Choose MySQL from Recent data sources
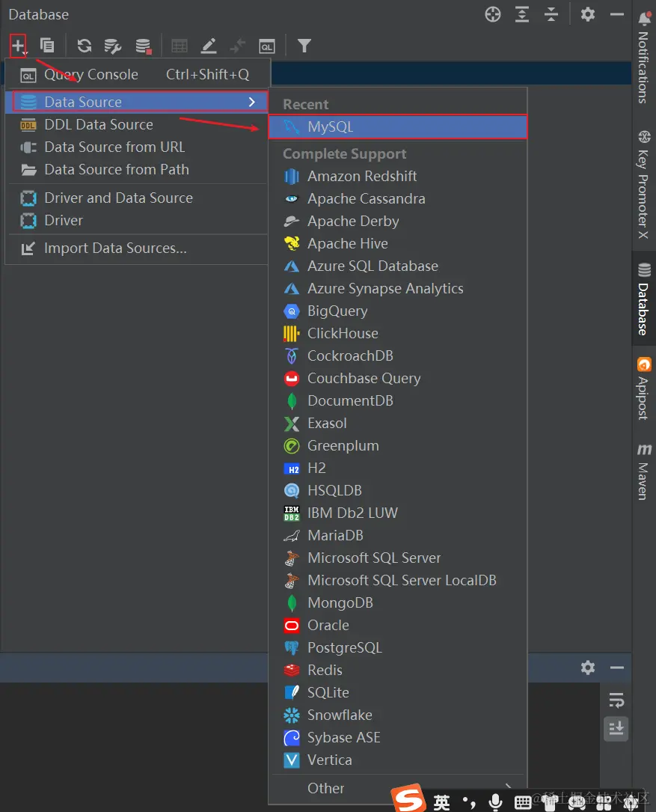The height and width of the screenshot is (812, 656). coord(330,126)
